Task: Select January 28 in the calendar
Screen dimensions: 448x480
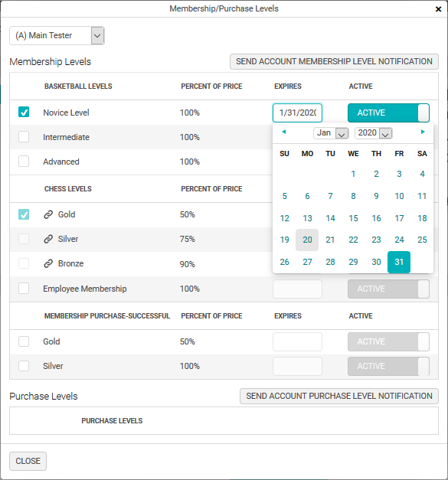Action: point(330,262)
